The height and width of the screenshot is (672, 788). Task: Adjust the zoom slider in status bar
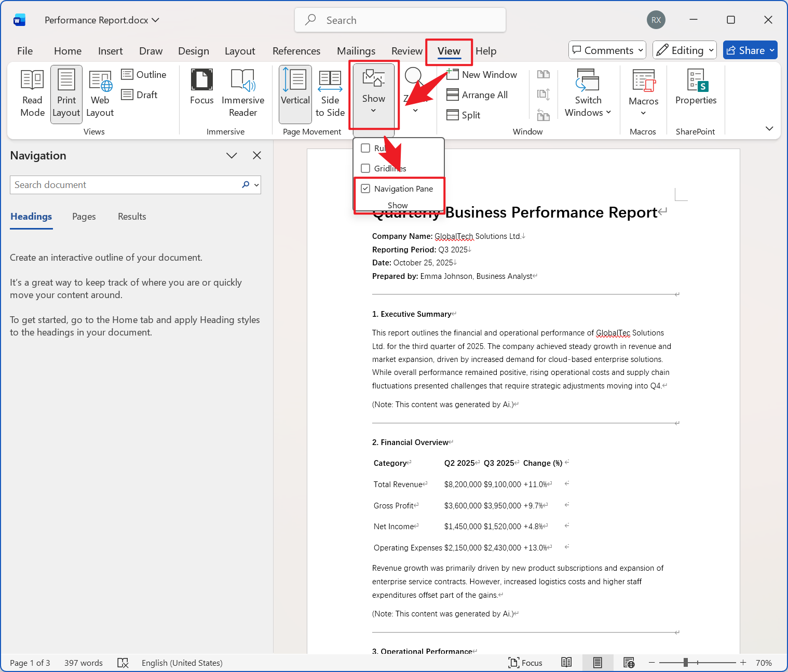[x=686, y=663]
